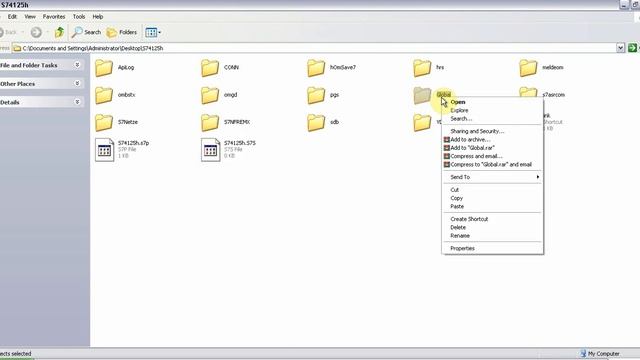640x360 pixels.
Task: Choose Delete in the context menu
Action: pos(492,227)
